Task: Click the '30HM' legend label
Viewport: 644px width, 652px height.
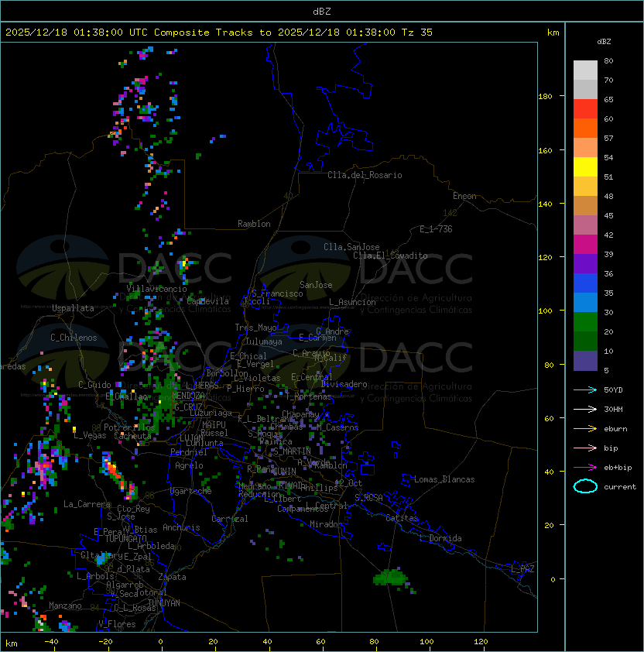Action: click(x=613, y=409)
